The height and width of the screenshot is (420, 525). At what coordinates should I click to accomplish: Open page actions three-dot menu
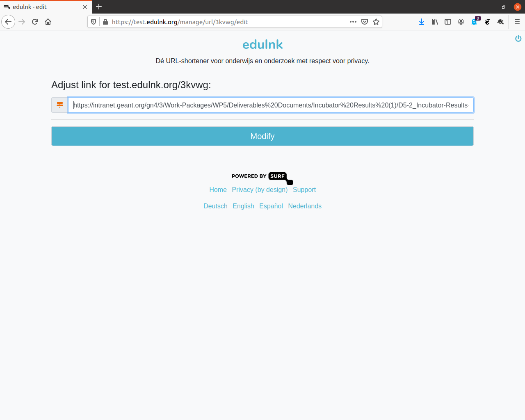point(353,22)
